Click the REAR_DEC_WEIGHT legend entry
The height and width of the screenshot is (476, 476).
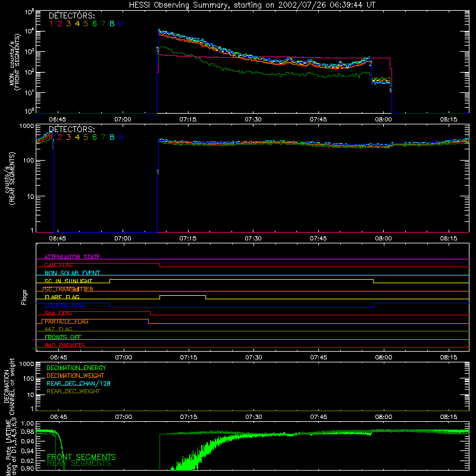tap(73, 392)
